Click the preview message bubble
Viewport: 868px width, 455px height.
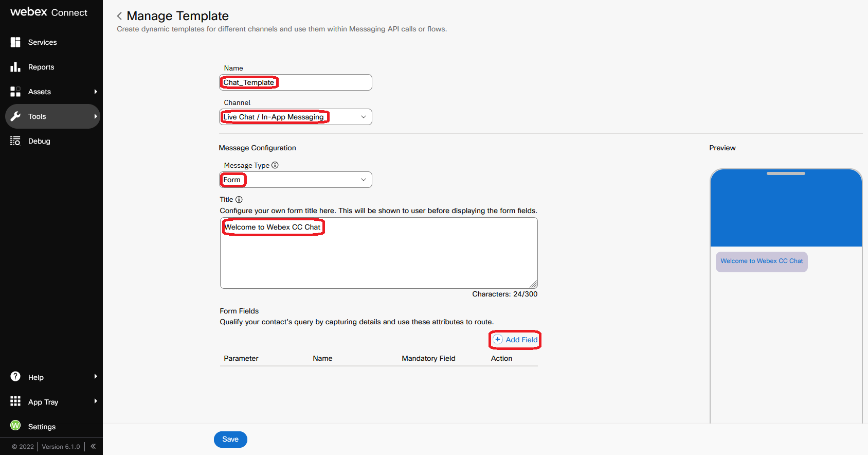point(762,261)
